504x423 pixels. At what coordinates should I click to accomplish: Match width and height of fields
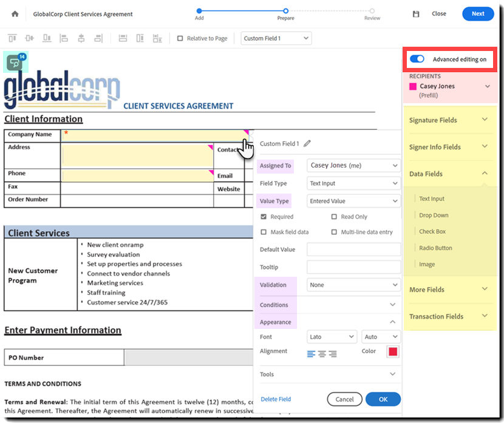point(157,38)
